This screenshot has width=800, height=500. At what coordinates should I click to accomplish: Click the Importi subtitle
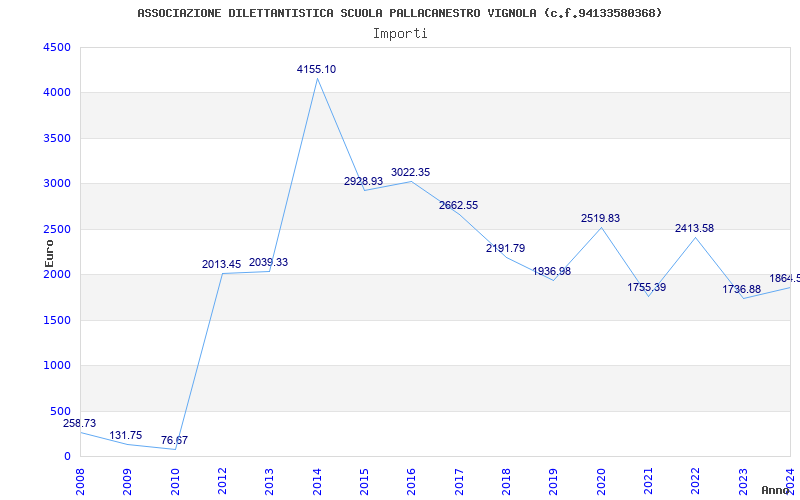[x=400, y=34]
